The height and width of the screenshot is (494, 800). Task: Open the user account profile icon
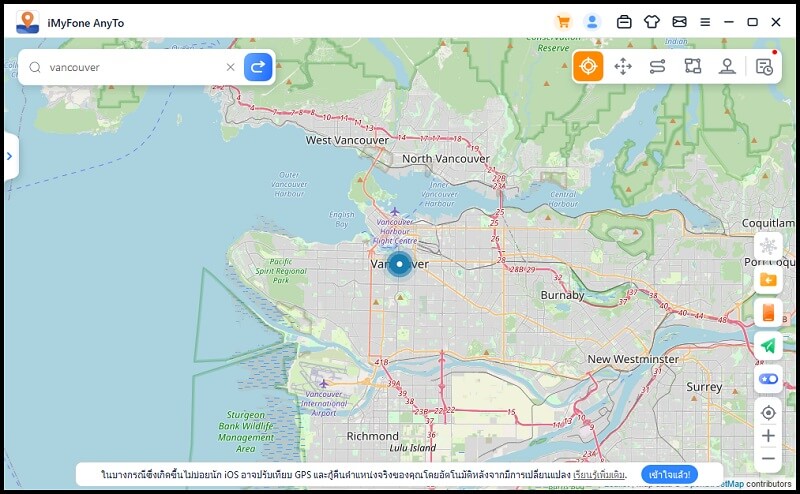click(x=592, y=22)
